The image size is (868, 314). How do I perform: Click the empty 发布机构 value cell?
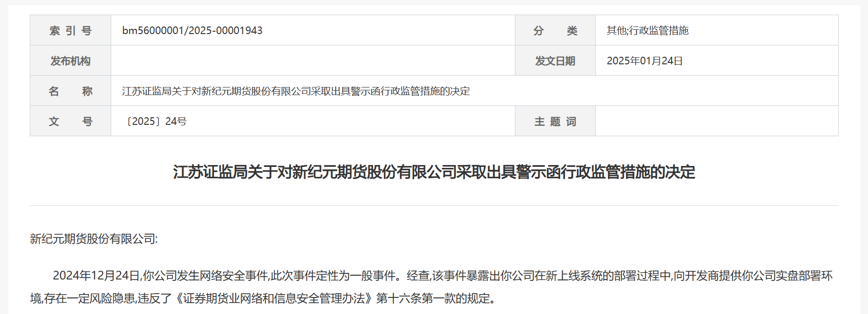click(x=313, y=61)
